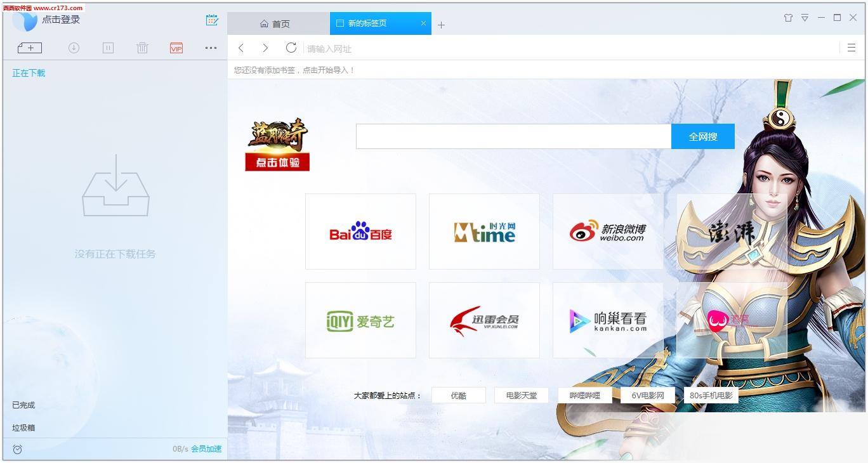
Task: Click inside the web search box
Action: 513,136
